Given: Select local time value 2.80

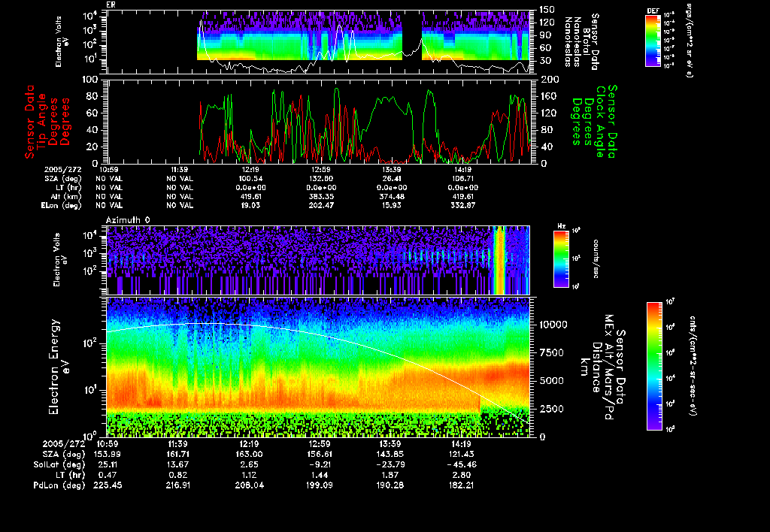Looking at the screenshot, I should [461, 475].
